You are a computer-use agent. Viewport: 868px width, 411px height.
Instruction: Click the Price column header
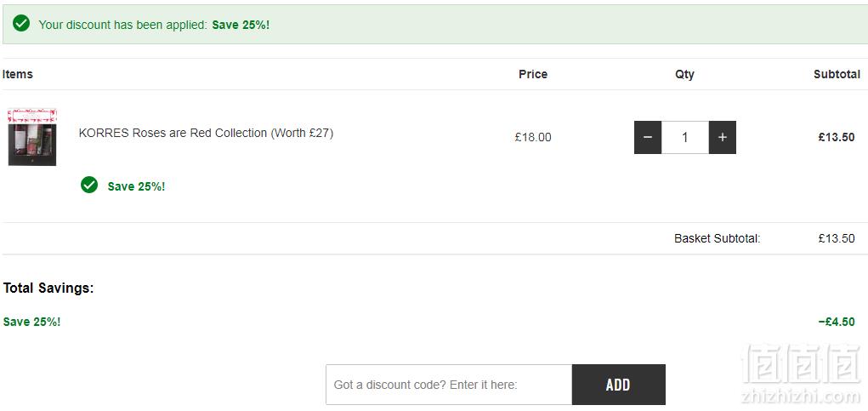(x=533, y=74)
